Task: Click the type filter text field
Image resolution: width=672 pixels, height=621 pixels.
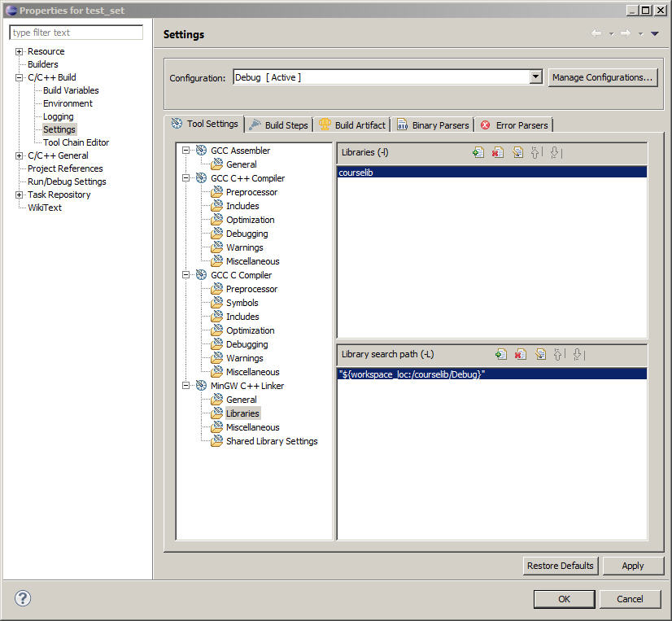Action: click(x=76, y=32)
